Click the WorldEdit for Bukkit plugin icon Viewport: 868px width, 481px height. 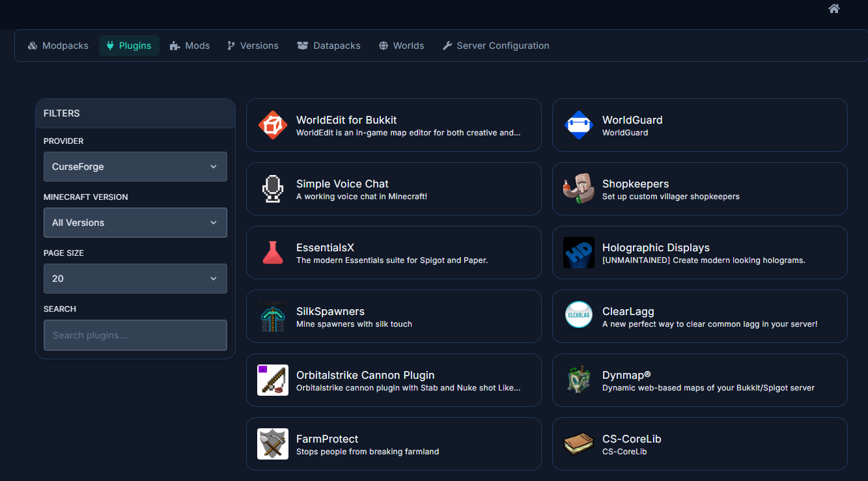pos(272,125)
